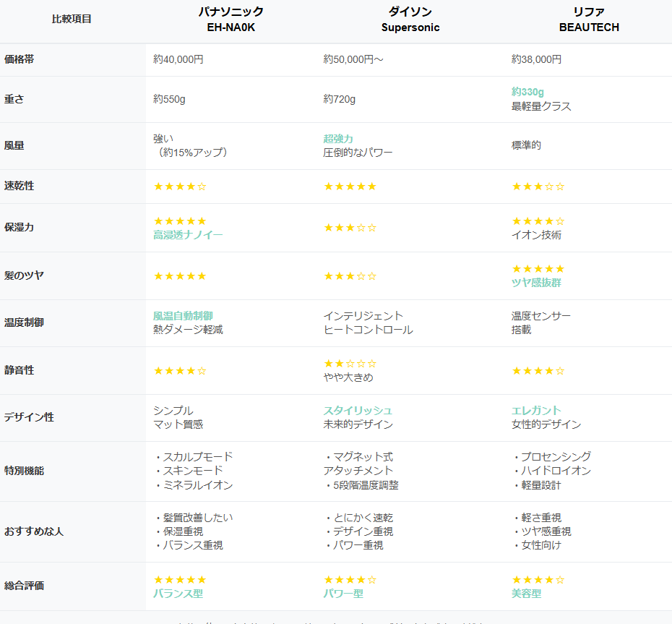Click the highlighted 高浸透ナノイー text
Viewport: 672px width, 624px height.
pyautogui.click(x=188, y=235)
